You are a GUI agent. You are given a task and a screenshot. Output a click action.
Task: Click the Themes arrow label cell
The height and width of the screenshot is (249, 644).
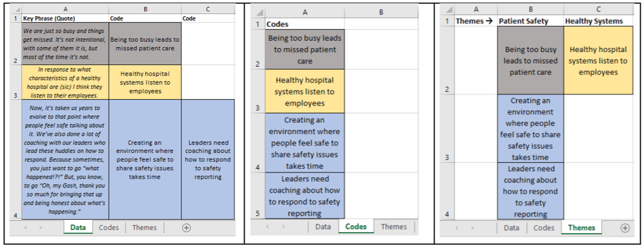pos(475,21)
